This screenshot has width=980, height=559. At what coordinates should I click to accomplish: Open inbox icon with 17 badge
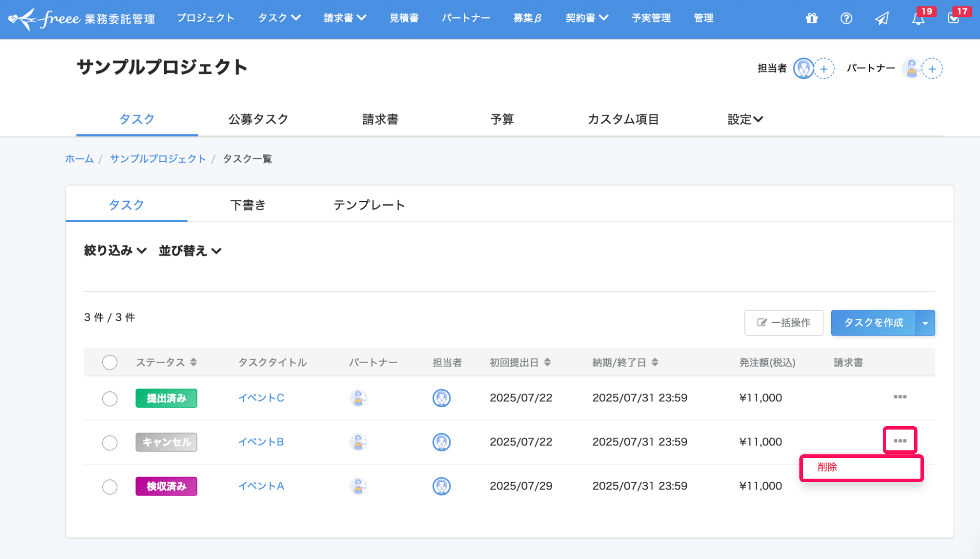pyautogui.click(x=953, y=18)
